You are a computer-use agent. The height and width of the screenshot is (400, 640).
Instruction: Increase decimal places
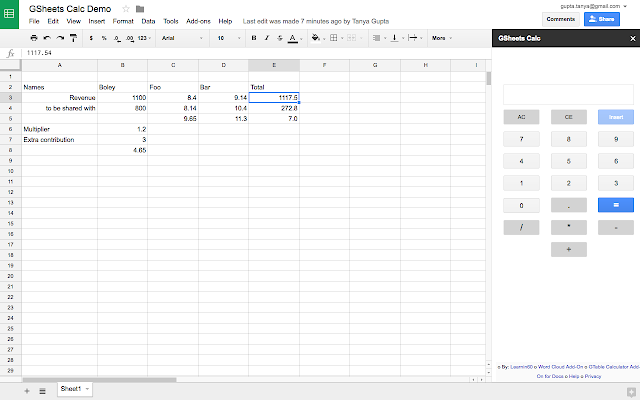click(129, 38)
